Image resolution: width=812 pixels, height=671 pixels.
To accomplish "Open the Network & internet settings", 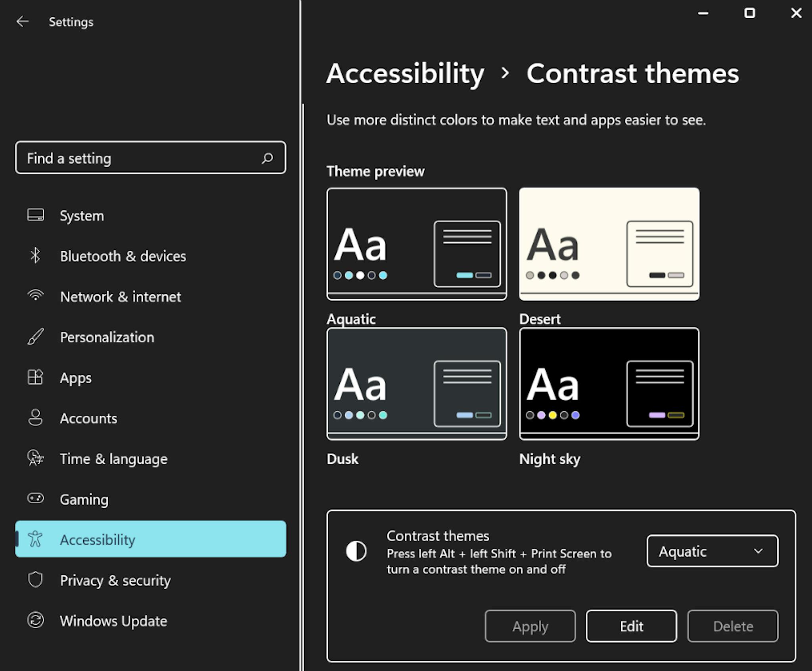I will click(121, 296).
